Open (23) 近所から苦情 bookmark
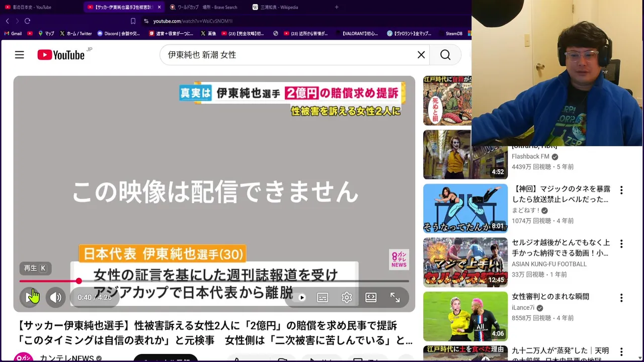The height and width of the screenshot is (362, 644). (305, 34)
